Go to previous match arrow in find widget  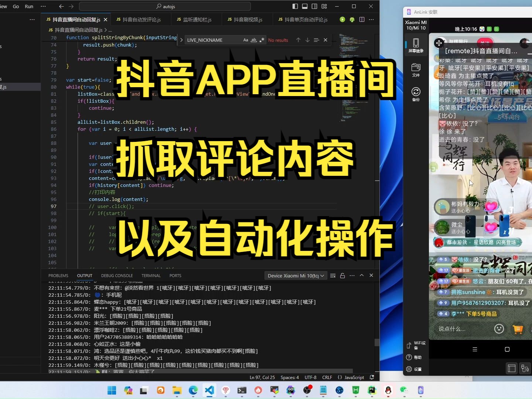point(298,40)
